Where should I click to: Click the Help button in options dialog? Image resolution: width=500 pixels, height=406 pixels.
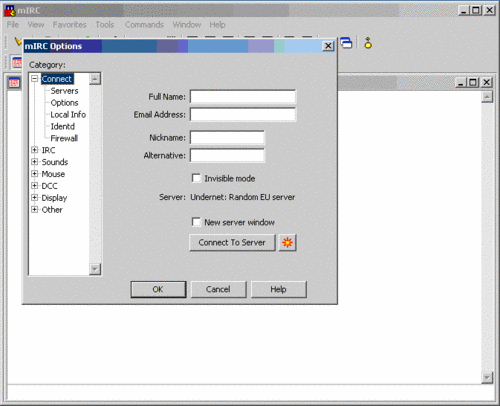[279, 289]
